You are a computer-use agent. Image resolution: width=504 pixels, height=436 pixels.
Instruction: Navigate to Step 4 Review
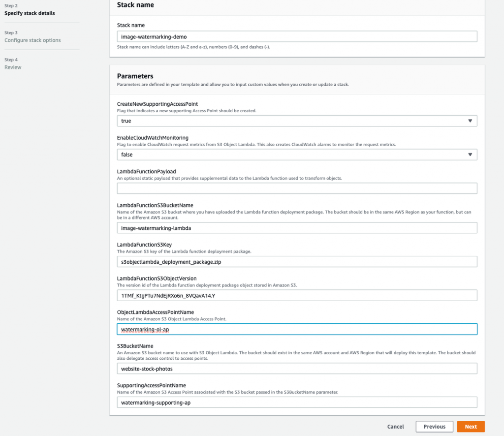tap(13, 67)
